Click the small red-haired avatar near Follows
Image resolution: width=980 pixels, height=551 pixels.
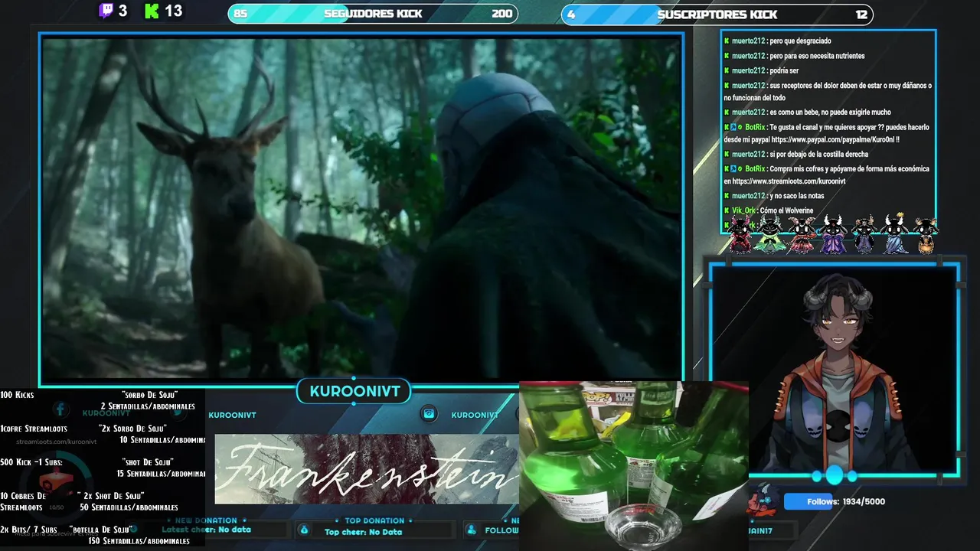coord(763,500)
